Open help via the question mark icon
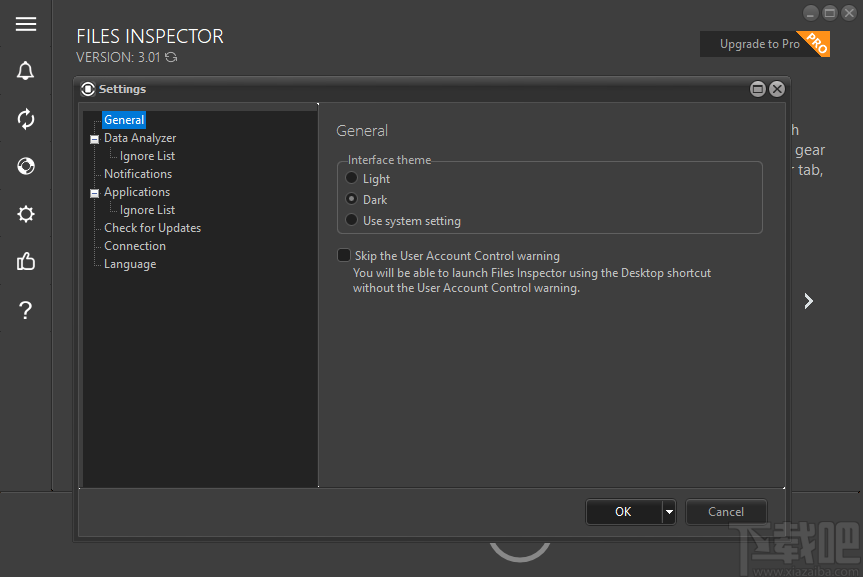The width and height of the screenshot is (863, 577). (25, 309)
